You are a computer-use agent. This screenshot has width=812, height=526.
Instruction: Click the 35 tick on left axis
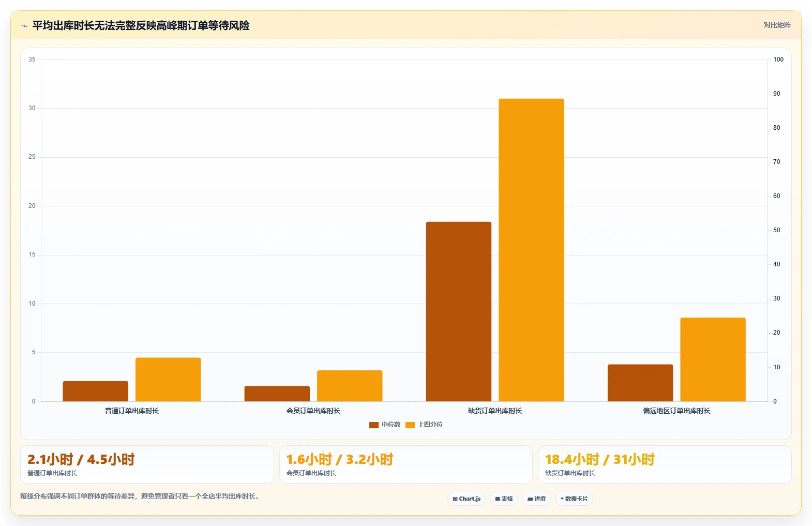[32, 59]
